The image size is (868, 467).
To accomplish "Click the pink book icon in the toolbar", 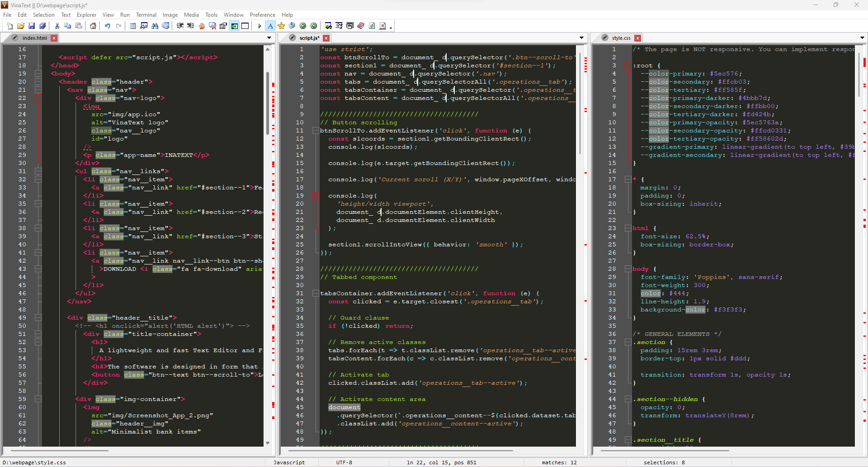I will [361, 26].
